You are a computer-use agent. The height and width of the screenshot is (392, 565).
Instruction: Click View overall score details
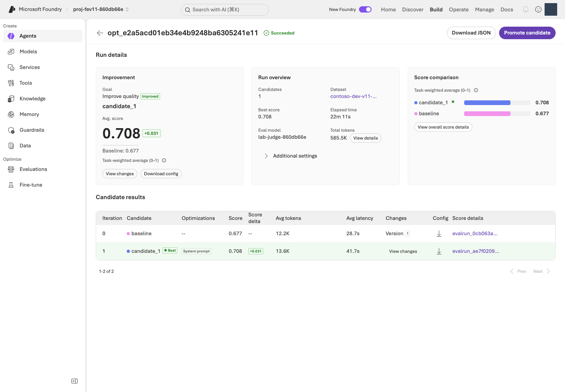(x=443, y=127)
